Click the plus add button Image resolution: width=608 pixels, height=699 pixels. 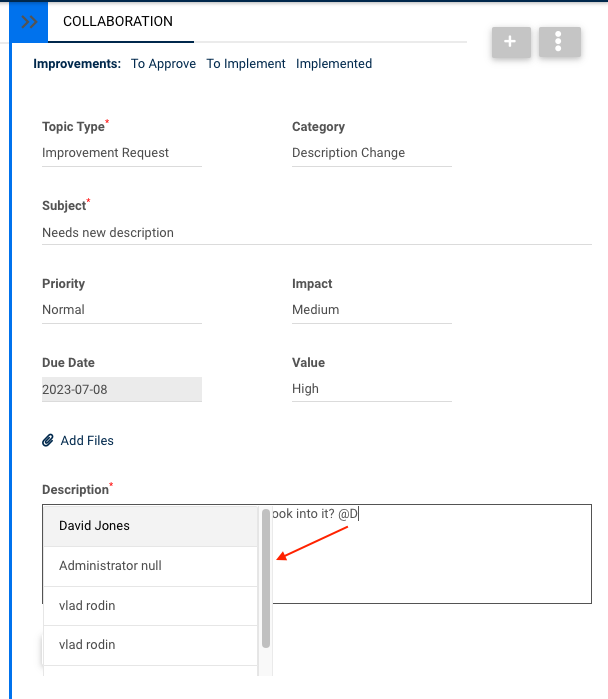(x=511, y=42)
